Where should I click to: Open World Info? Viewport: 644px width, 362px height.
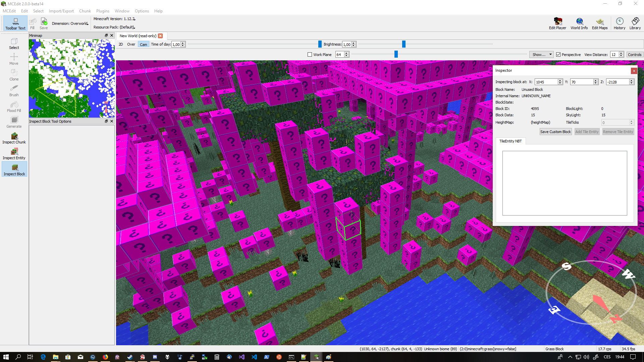(579, 23)
